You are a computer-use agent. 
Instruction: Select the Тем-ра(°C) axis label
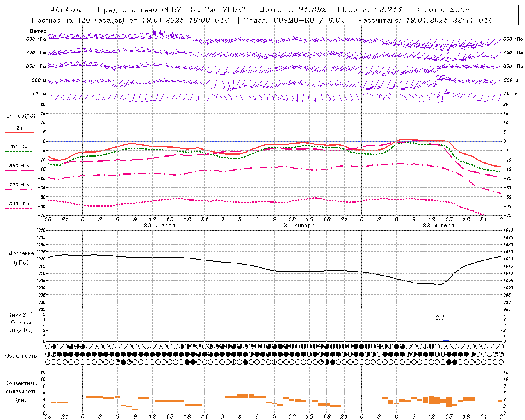(x=19, y=116)
